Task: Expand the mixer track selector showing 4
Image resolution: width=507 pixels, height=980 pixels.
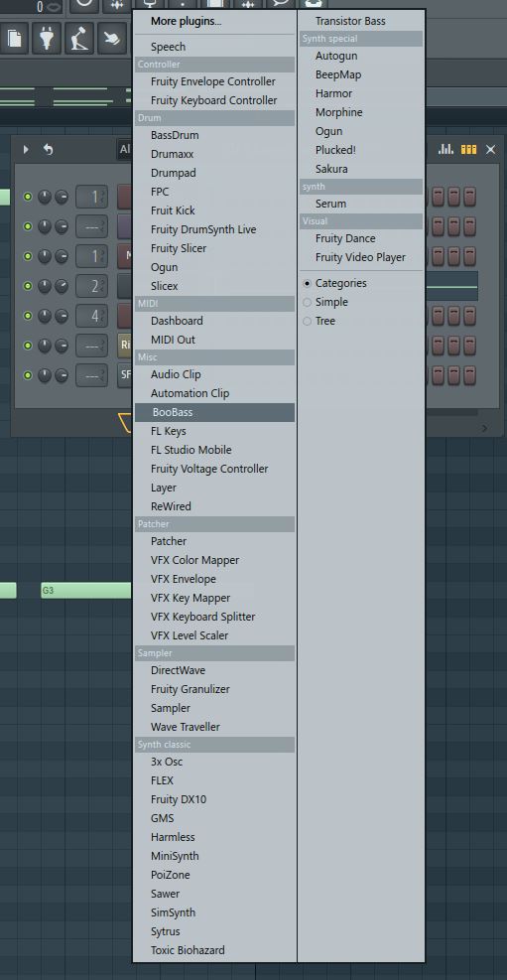Action: pyautogui.click(x=92, y=316)
